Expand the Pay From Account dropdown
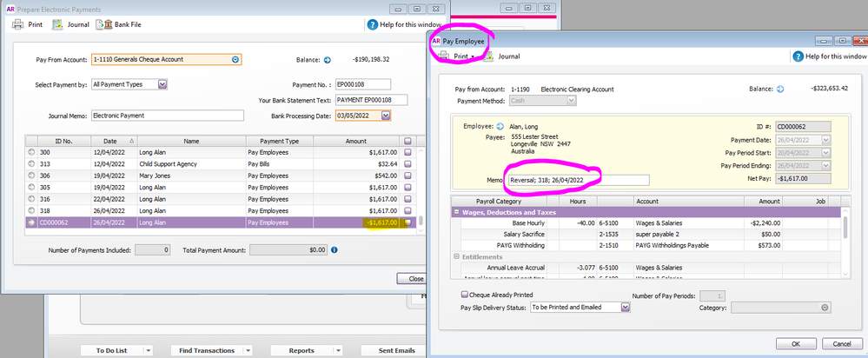This screenshot has width=868, height=358. coord(235,60)
